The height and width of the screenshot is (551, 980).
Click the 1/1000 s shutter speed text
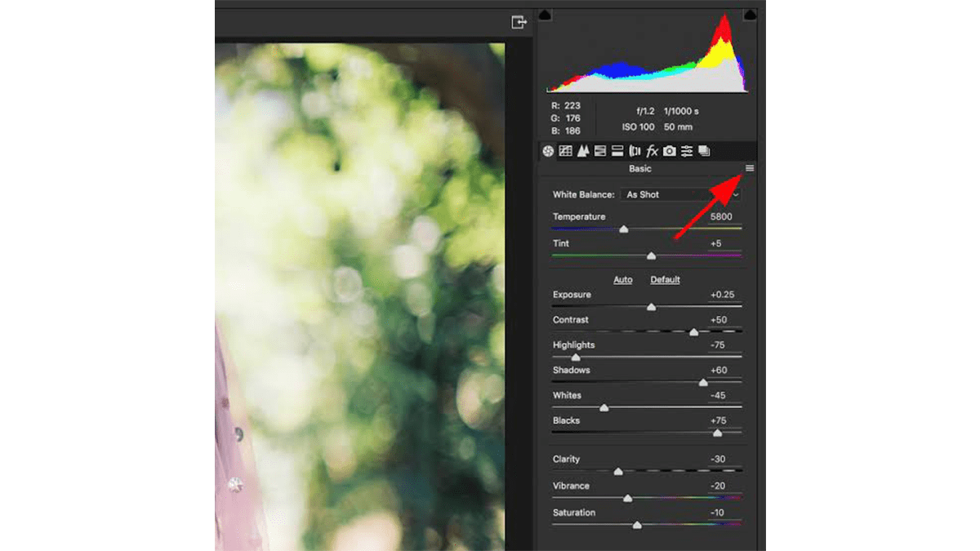point(681,112)
